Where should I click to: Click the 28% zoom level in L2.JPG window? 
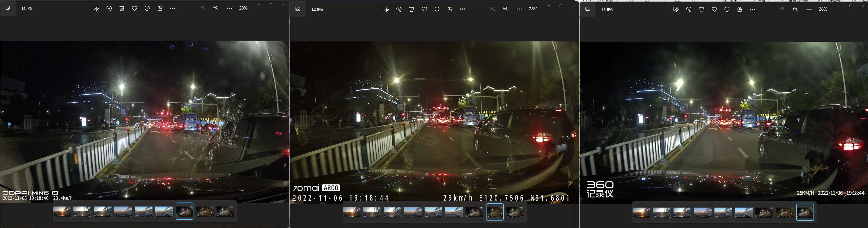533,9
